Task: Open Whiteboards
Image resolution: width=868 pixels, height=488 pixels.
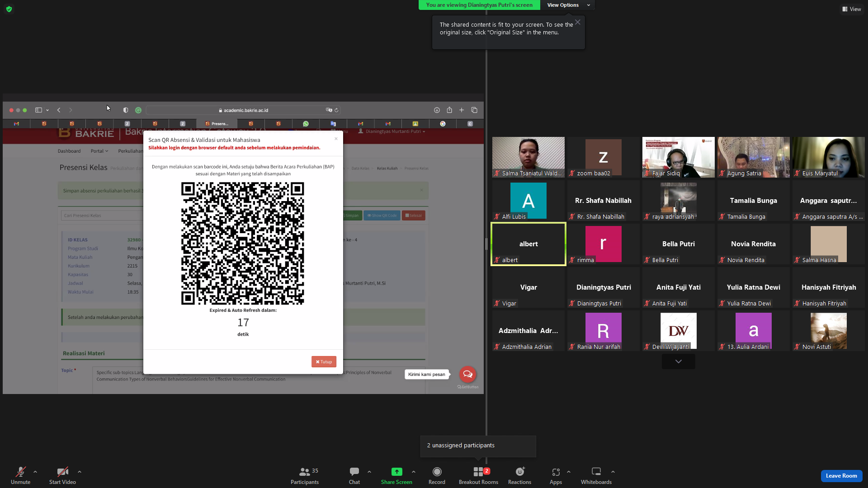Action: (x=596, y=475)
